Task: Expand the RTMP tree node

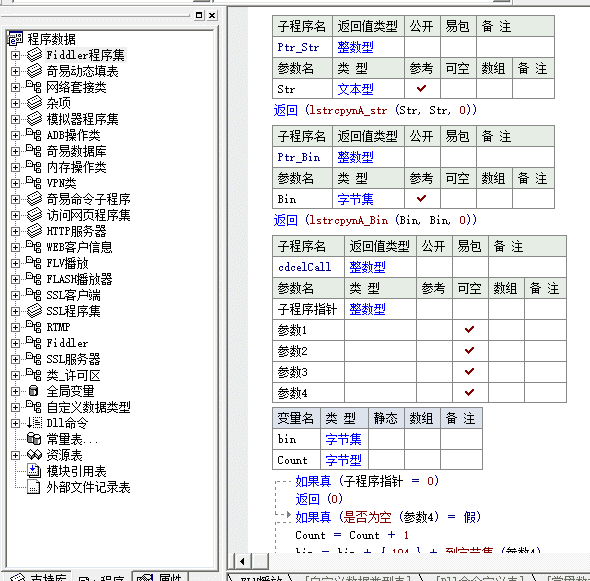Action: click(15, 327)
